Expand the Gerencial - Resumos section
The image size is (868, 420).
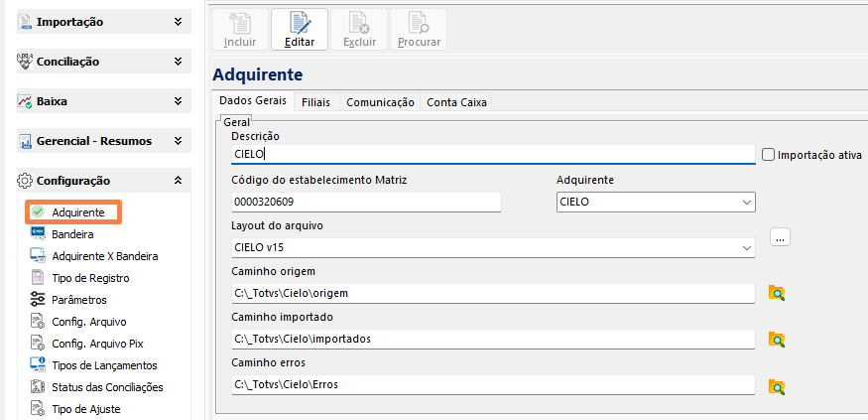pyautogui.click(x=177, y=141)
